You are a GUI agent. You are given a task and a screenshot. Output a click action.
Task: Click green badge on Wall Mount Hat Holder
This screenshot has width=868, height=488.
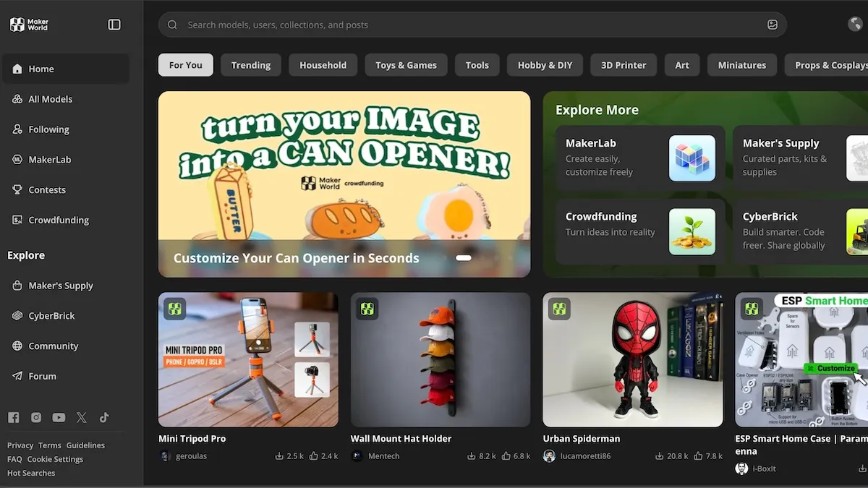[367, 309]
